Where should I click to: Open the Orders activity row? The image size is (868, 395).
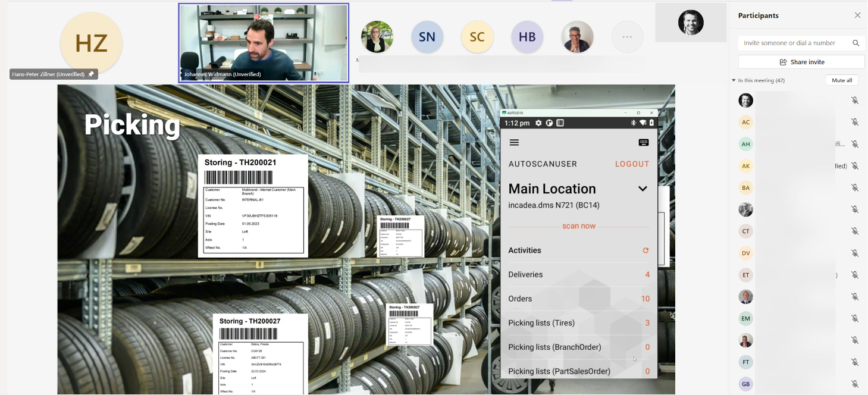click(x=579, y=299)
